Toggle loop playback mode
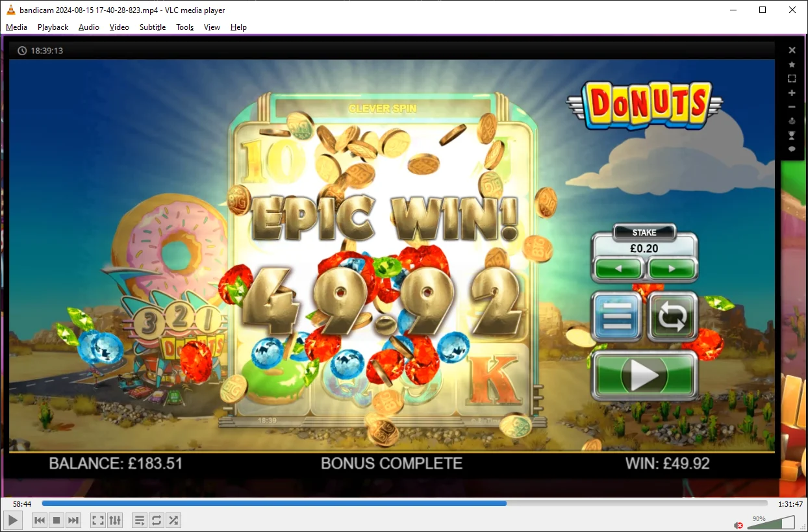808x532 pixels. [x=157, y=520]
